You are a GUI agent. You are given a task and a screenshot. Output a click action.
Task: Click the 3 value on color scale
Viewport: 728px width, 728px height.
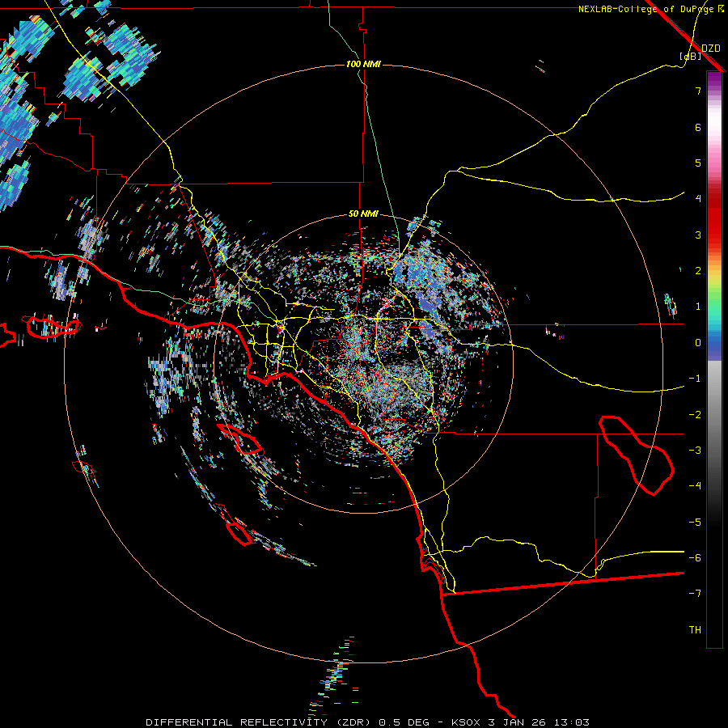698,235
